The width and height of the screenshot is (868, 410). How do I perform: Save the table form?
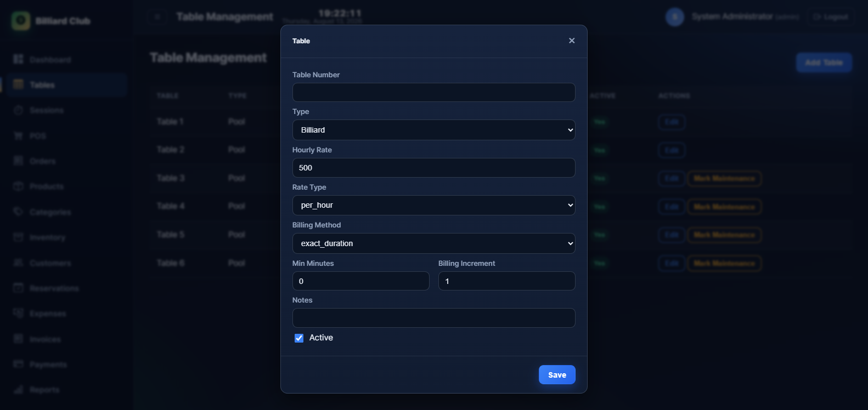557,375
